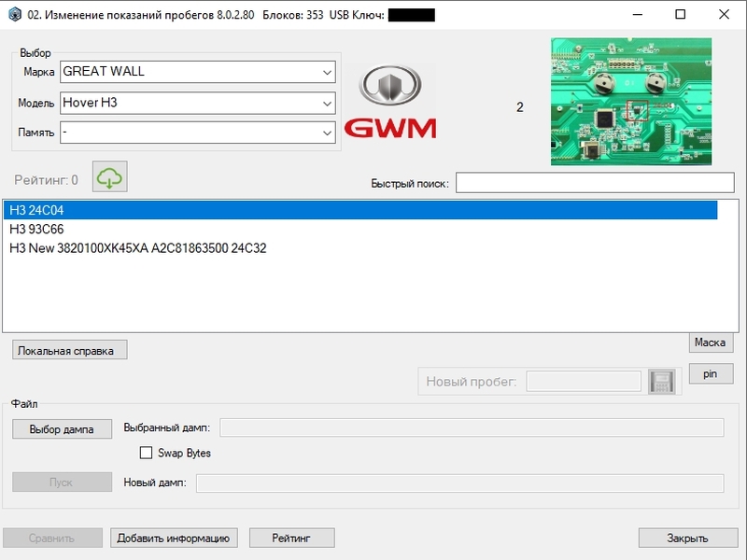Select the H3 24C04 list entry
This screenshot has width=747, height=560.
[x=360, y=210]
